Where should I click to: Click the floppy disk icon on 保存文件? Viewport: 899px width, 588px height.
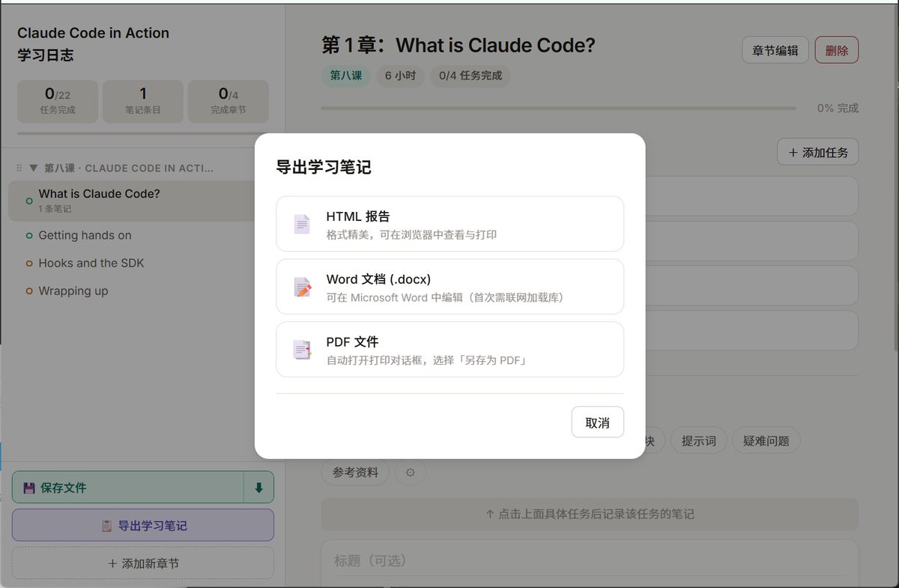point(29,488)
